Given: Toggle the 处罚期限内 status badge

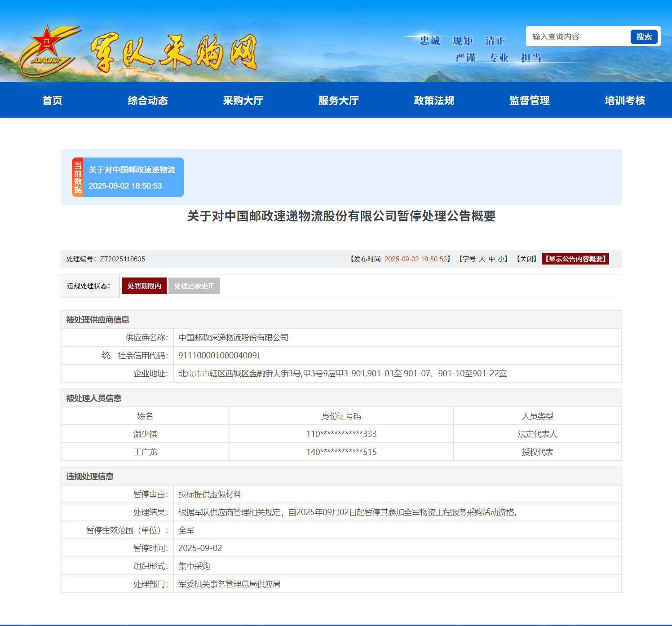Looking at the screenshot, I should coord(144,286).
